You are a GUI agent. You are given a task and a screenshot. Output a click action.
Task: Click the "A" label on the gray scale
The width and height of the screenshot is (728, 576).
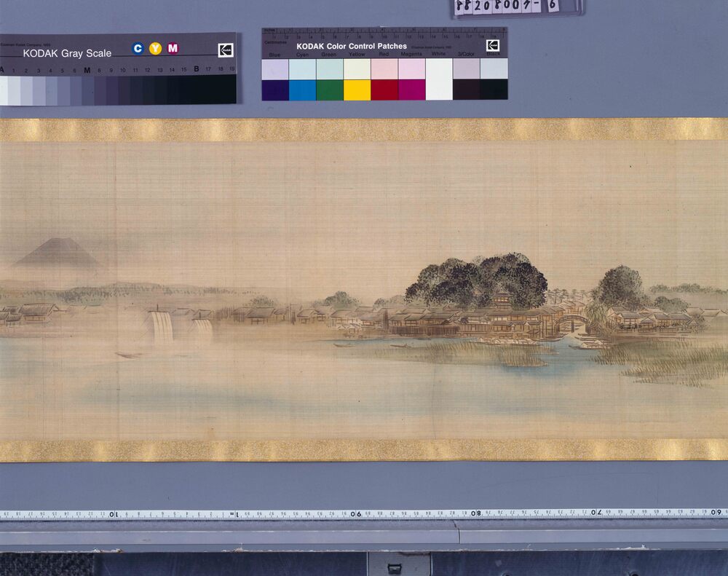(2, 70)
